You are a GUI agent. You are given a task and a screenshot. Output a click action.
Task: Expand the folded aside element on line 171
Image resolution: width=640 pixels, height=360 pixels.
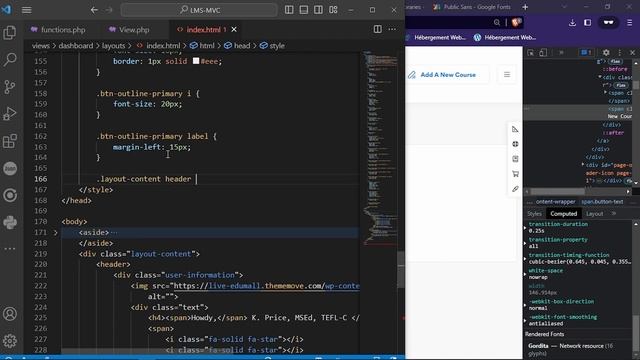(x=56, y=233)
